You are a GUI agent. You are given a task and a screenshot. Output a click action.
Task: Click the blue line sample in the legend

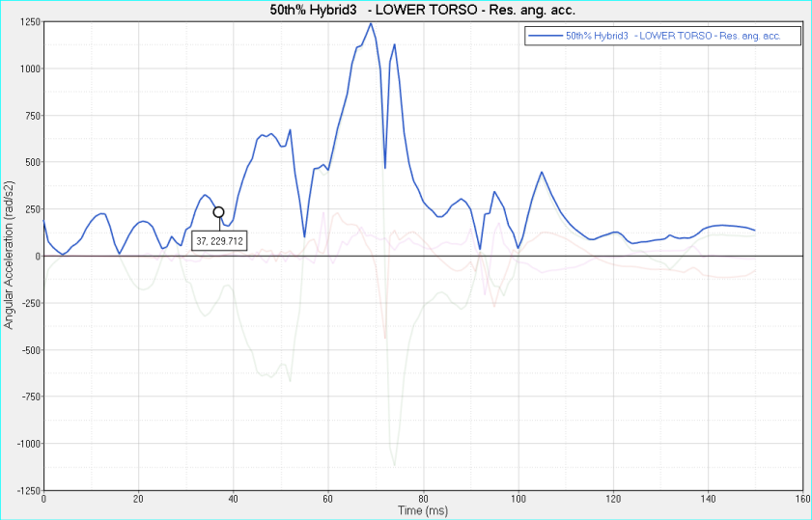[544, 35]
